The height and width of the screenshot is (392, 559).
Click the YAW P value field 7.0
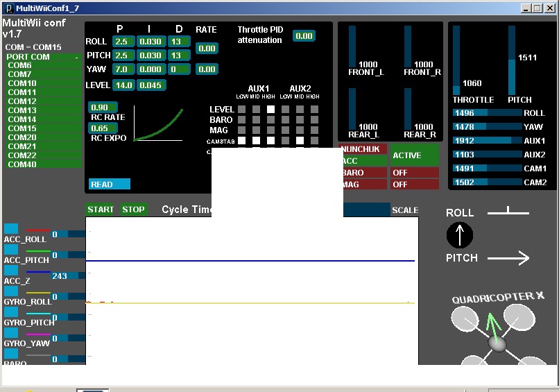point(123,69)
